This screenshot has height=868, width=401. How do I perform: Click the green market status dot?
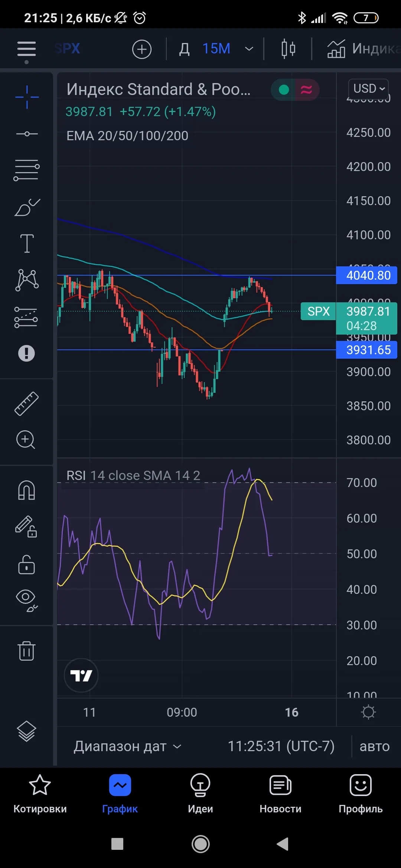(x=284, y=90)
